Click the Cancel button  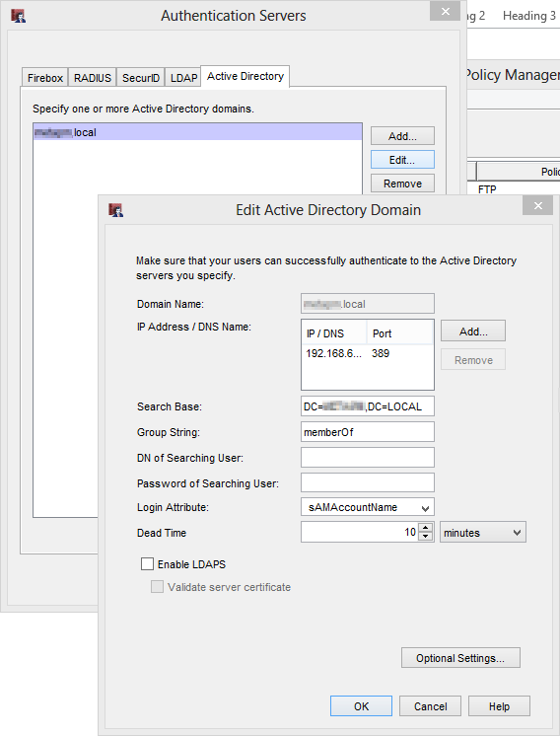pyautogui.click(x=430, y=706)
